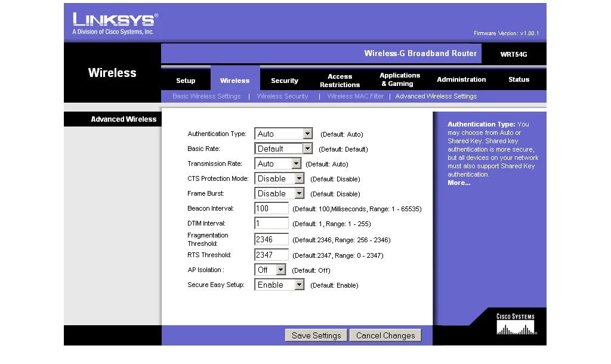Open the Secure Easy Setup dropdown
This screenshot has height=364, width=611.
279,285
